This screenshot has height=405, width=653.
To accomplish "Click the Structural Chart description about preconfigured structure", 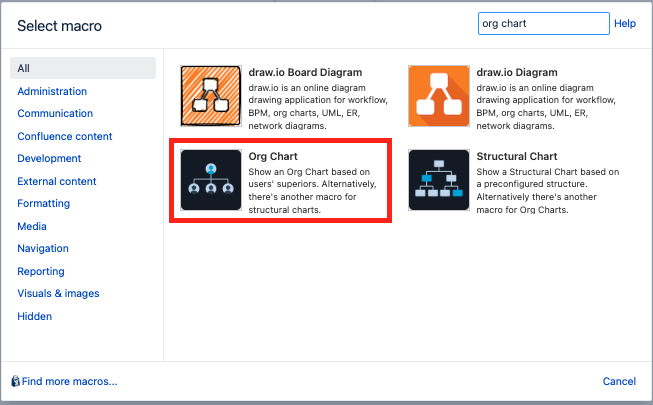I will click(548, 190).
